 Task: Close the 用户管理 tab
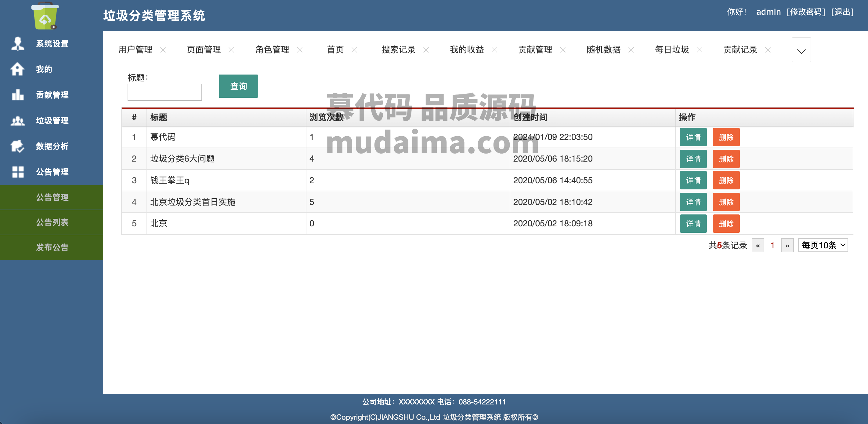point(163,50)
